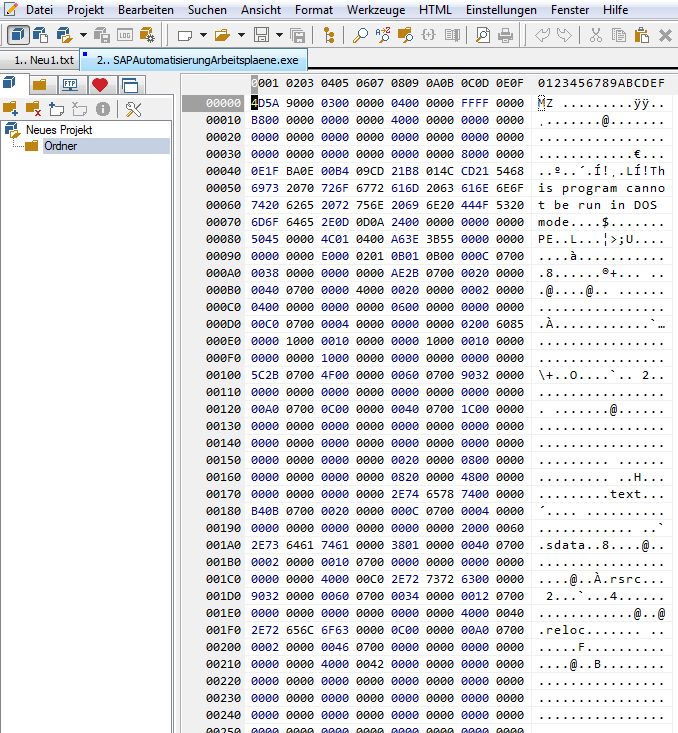Search in files via folder-magnifier icon

405,35
